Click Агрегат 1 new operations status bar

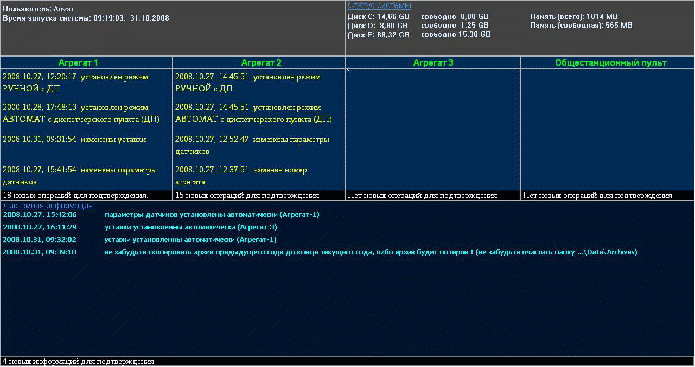click(86, 195)
